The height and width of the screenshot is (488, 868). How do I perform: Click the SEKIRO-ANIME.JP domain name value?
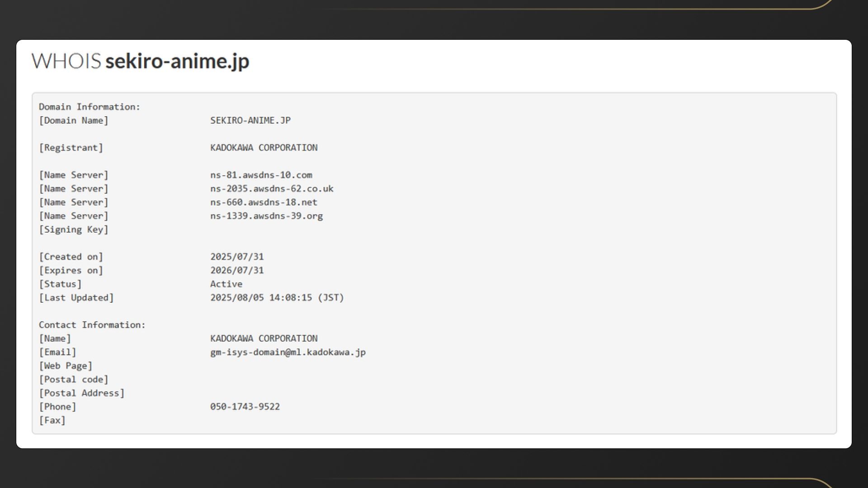(x=250, y=121)
